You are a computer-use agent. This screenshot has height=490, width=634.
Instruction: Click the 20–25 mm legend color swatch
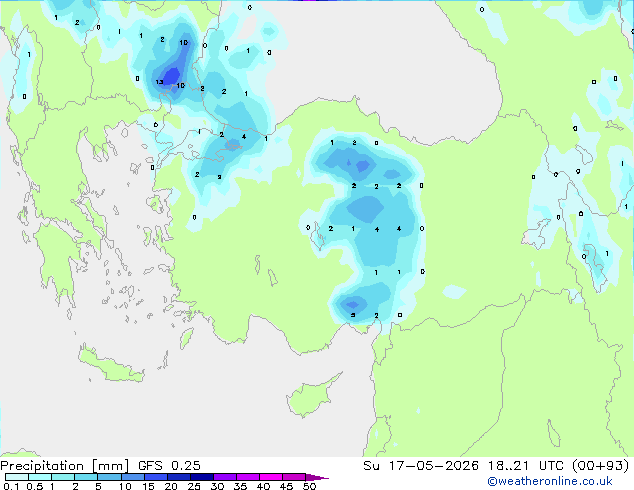(x=178, y=477)
